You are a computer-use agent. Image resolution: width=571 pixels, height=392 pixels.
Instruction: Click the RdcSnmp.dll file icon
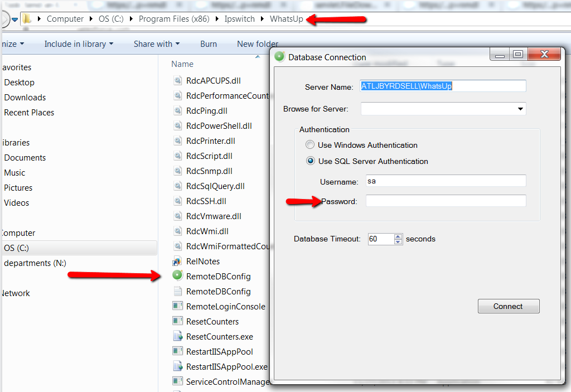click(x=177, y=171)
